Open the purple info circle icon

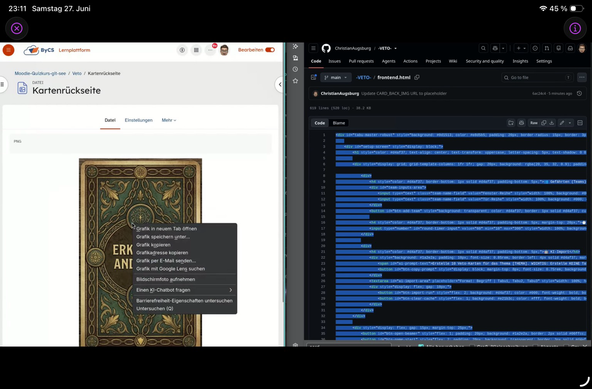(x=575, y=28)
